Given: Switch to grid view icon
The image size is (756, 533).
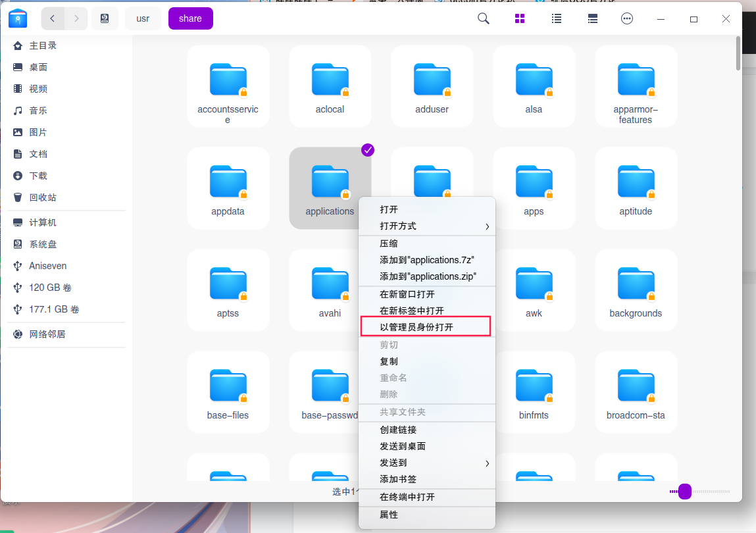Looking at the screenshot, I should click(x=520, y=18).
